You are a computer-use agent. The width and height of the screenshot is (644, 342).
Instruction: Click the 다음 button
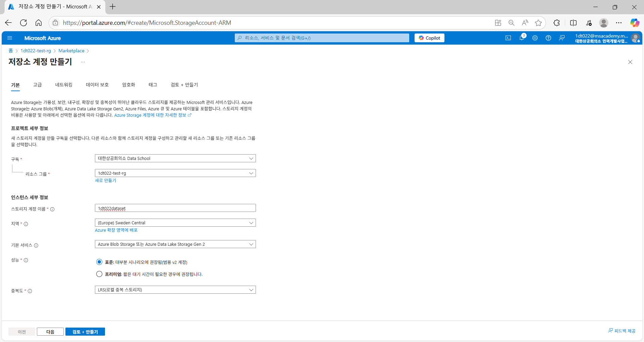[50, 332]
